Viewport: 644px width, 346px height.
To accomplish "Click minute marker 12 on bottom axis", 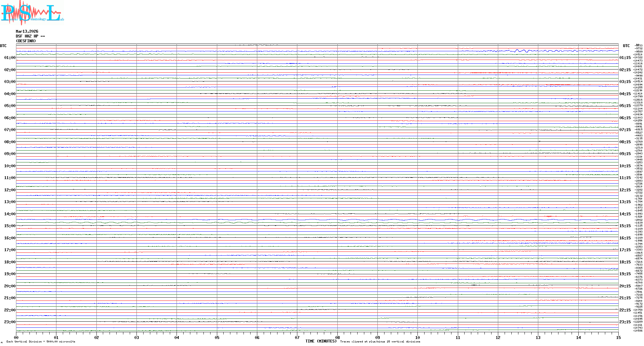I will (498, 338).
